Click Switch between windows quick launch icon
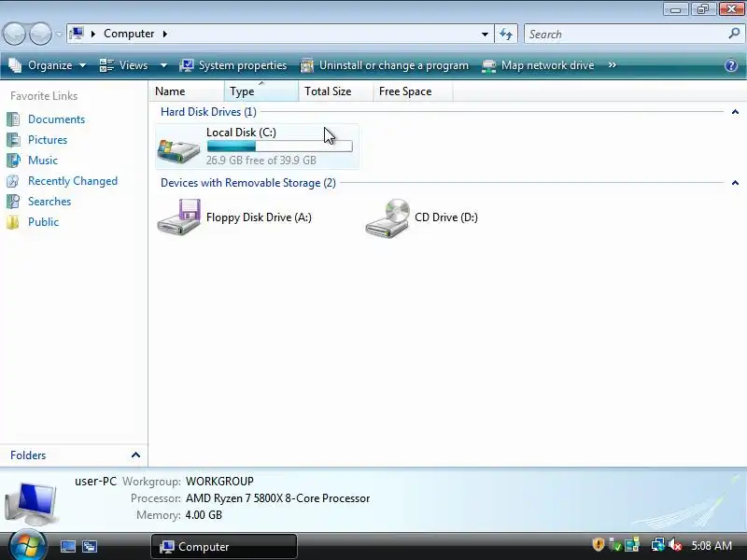This screenshot has width=747, height=560. tap(90, 546)
